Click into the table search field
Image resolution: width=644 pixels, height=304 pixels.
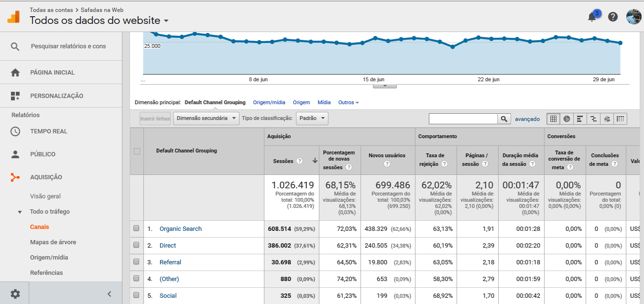click(x=463, y=119)
